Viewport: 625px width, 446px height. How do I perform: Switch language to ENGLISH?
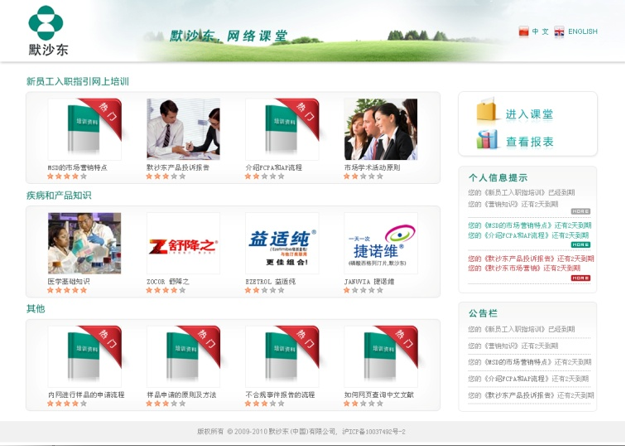(x=582, y=32)
